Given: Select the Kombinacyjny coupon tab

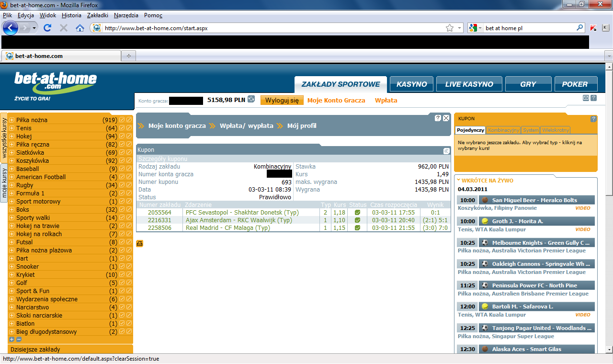Looking at the screenshot, I should 503,130.
